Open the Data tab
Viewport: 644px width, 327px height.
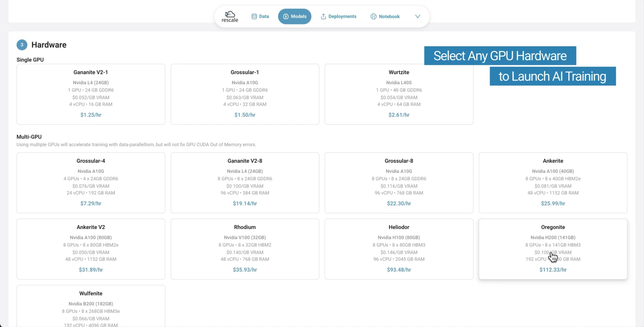(x=260, y=16)
